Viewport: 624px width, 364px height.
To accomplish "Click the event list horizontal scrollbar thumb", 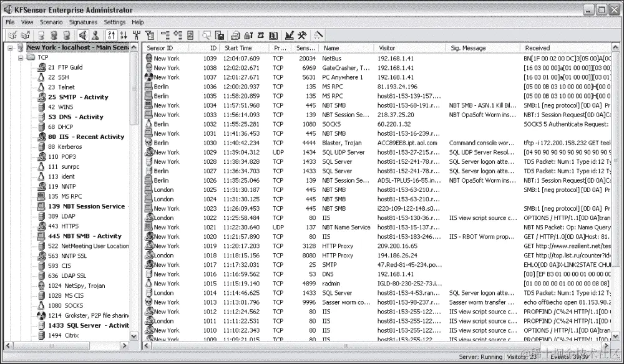I will click(x=346, y=346).
